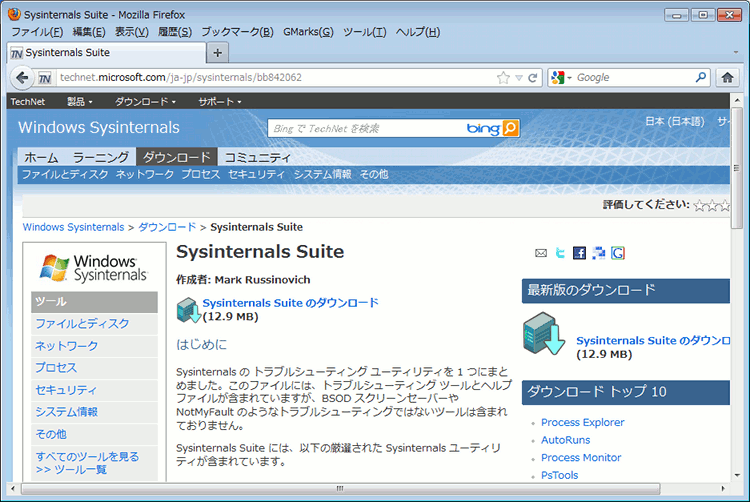Screen dimensions: 750x502
Task: Share the page via the Google icon
Action: click(618, 253)
